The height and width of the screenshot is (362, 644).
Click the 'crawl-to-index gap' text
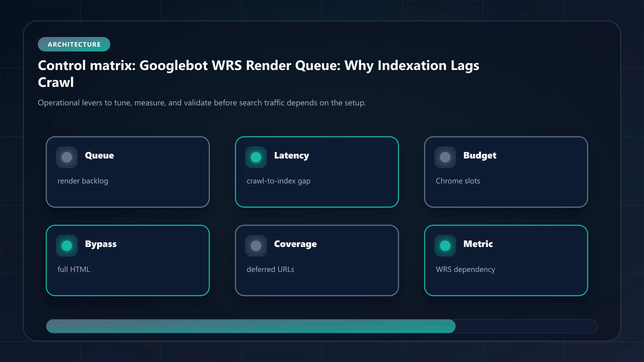279,181
